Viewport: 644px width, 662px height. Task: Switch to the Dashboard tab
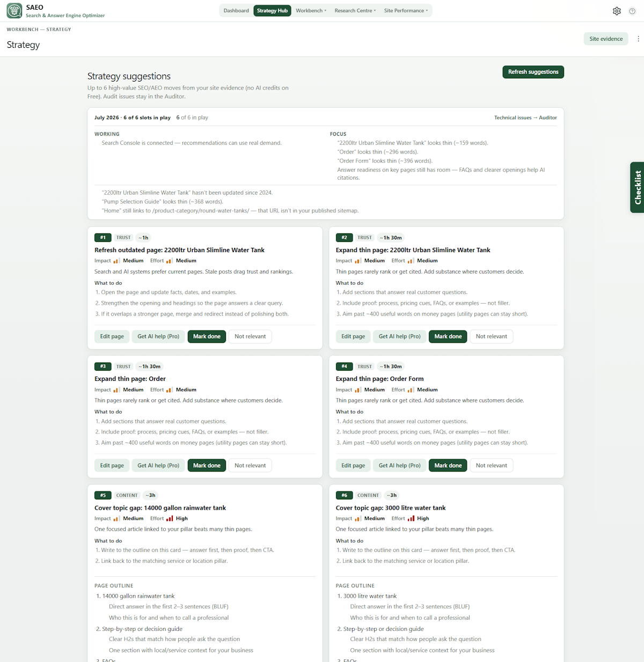point(236,11)
